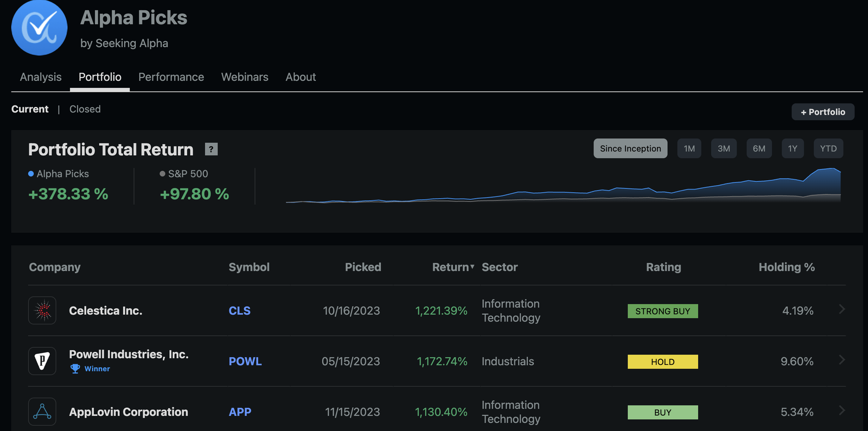Click the Industrials sector cell

click(508, 361)
